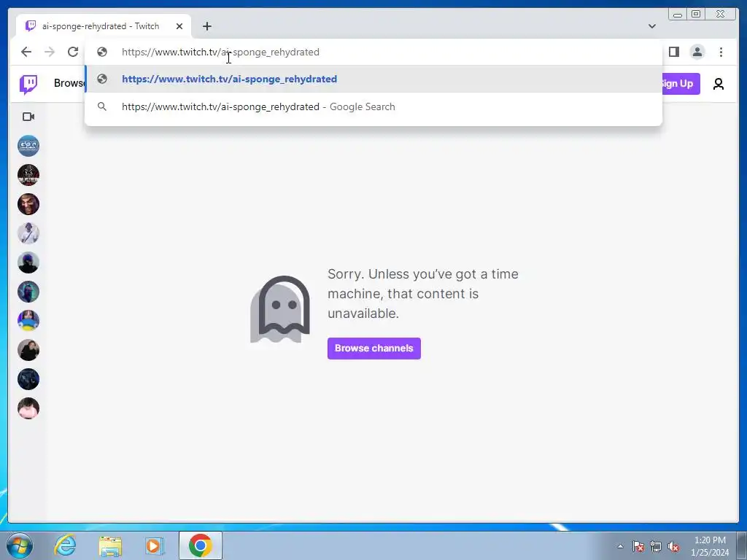The height and width of the screenshot is (560, 747).
Task: Open first sidebar channel avatar with goggles
Action: (28, 146)
